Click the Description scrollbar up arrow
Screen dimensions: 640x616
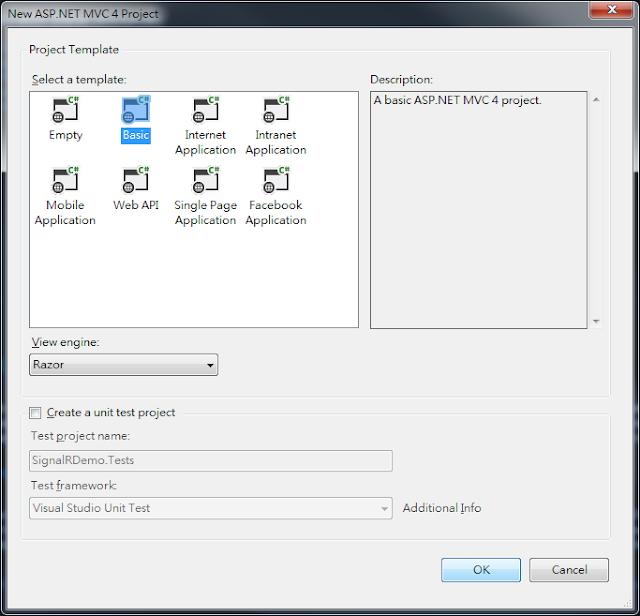(x=596, y=100)
